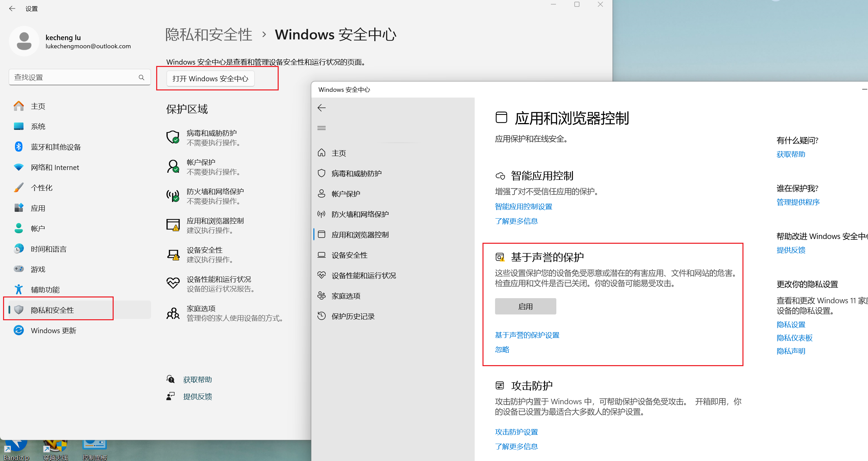Click 隐私和安全性 breadcrumb heading
Screen dimensions: 868x461
tap(209, 35)
